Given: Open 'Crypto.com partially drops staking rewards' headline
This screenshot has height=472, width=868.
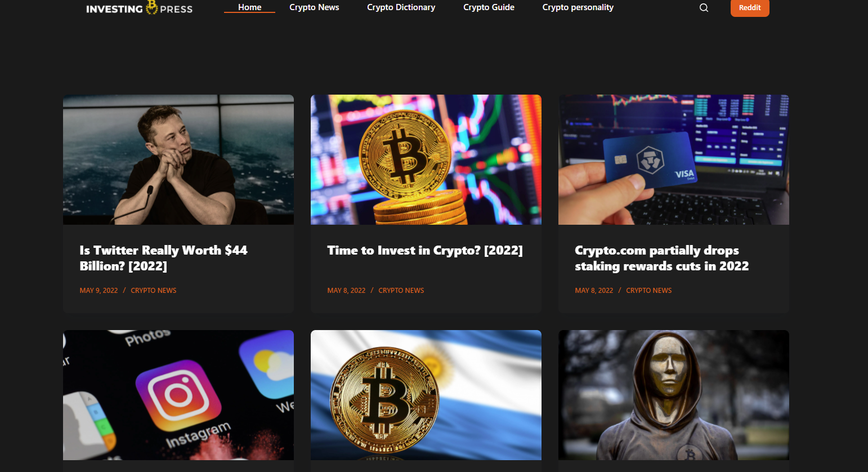Looking at the screenshot, I should [x=662, y=258].
